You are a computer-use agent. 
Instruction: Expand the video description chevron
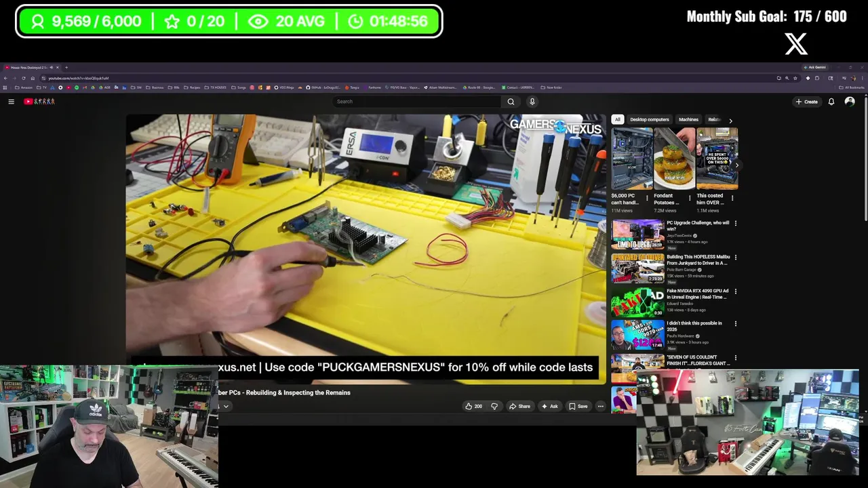point(226,406)
